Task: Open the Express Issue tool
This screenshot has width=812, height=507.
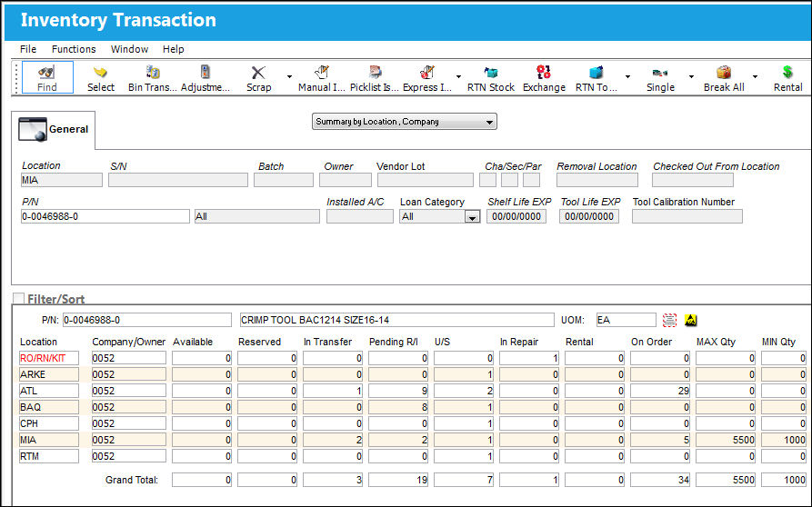Action: coord(427,77)
